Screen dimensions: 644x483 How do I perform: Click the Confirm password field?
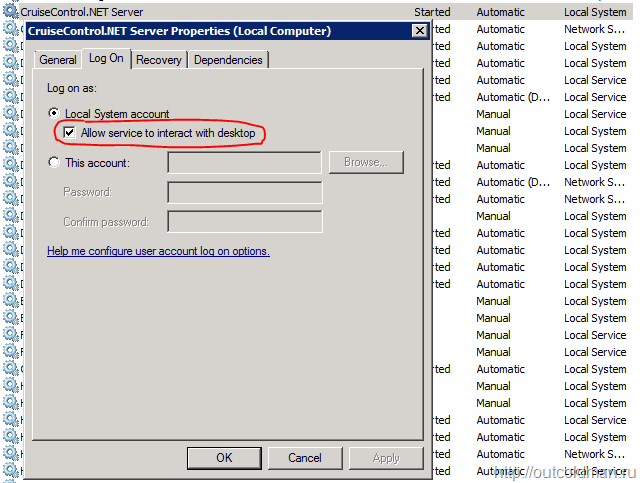[245, 222]
